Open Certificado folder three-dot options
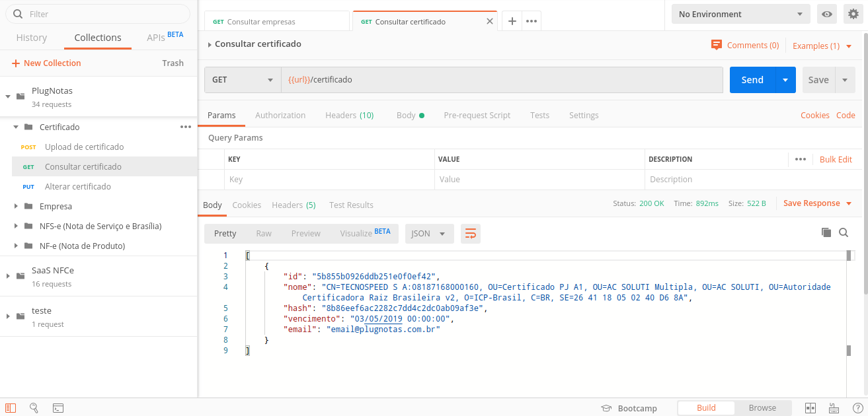This screenshot has height=416, width=868. (x=186, y=127)
